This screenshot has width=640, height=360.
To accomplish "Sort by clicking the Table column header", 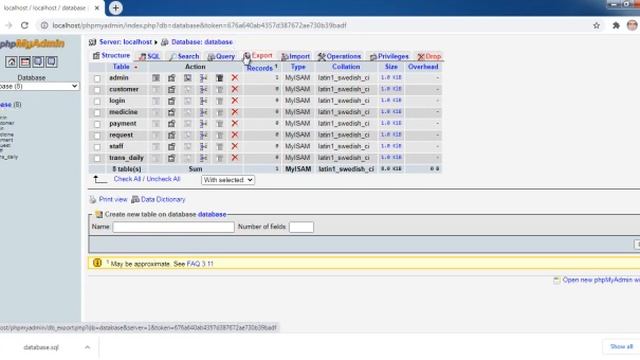I will pos(121,67).
